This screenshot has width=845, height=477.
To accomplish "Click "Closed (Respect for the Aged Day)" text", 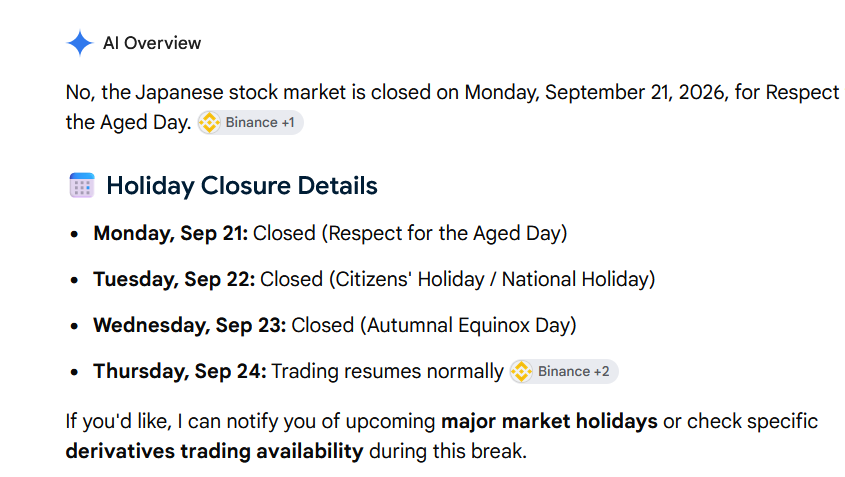I will pyautogui.click(x=410, y=233).
